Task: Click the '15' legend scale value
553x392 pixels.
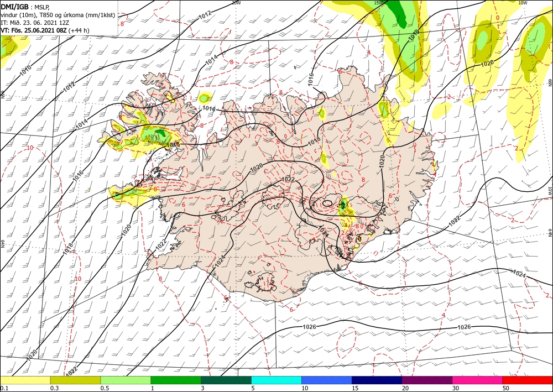Action: coord(355,388)
